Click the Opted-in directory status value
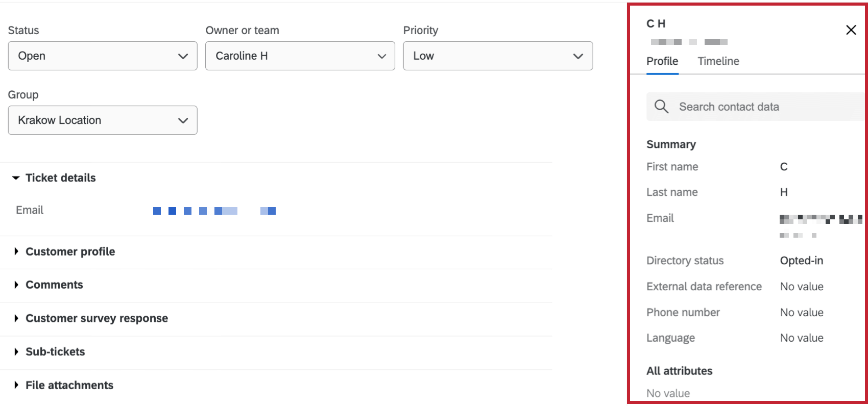Image resolution: width=868 pixels, height=406 pixels. coord(802,261)
